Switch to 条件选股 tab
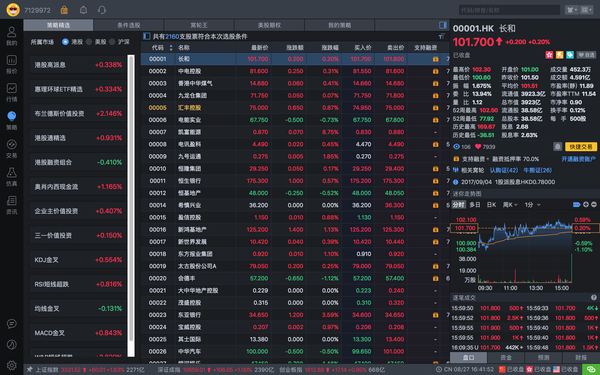The height and width of the screenshot is (375, 600). click(129, 25)
